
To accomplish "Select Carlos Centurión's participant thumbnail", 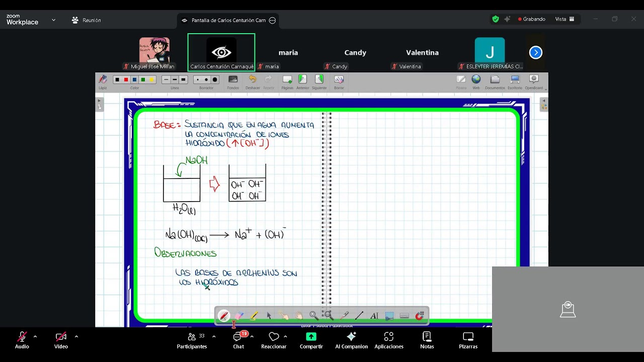I will point(221,52).
